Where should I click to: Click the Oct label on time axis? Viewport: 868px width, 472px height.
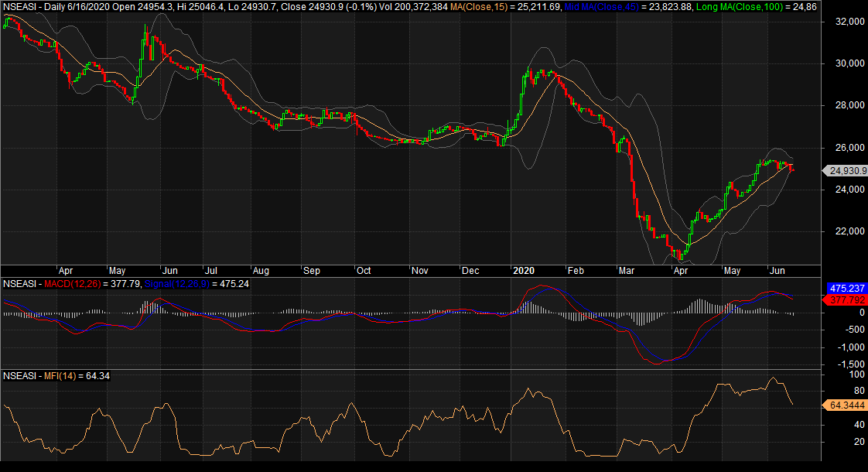pyautogui.click(x=364, y=271)
